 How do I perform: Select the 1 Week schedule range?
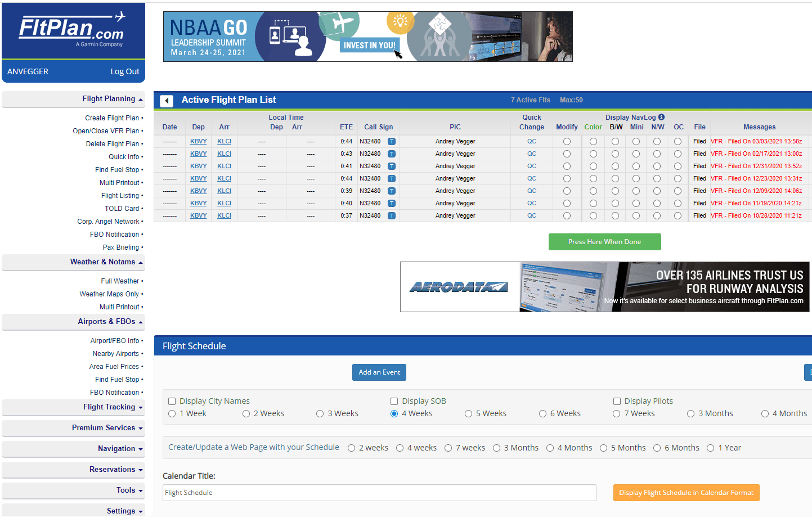[x=172, y=414]
